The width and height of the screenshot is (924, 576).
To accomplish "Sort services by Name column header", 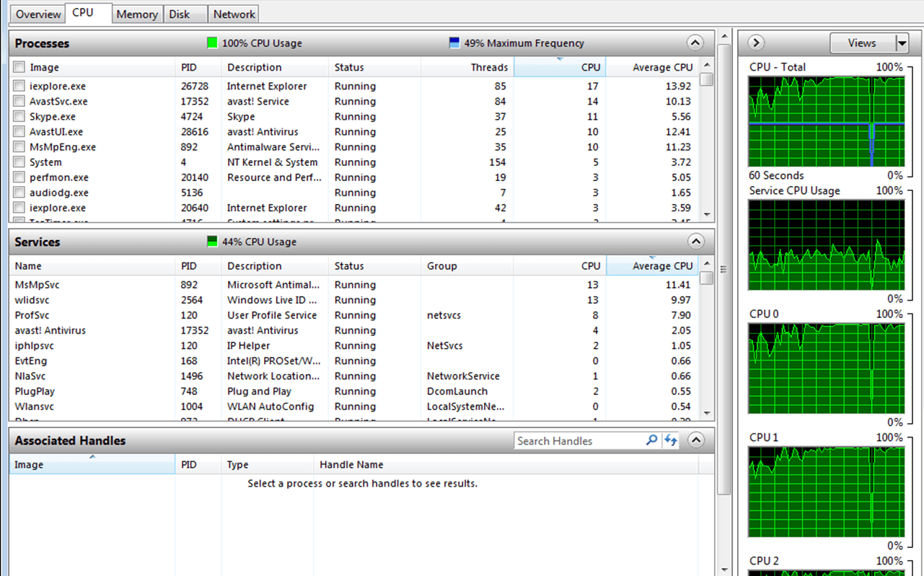I will (x=92, y=266).
